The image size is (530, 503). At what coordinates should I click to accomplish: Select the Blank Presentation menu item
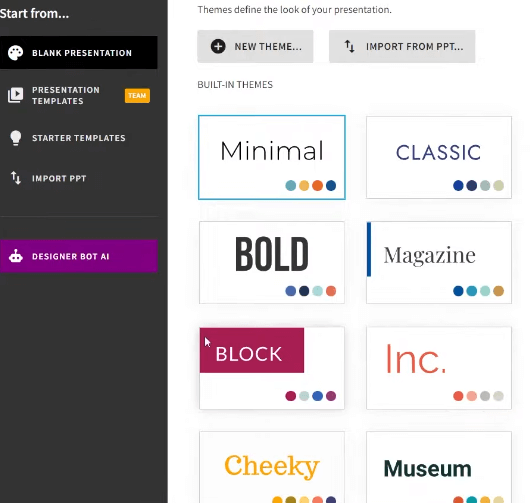[78, 53]
